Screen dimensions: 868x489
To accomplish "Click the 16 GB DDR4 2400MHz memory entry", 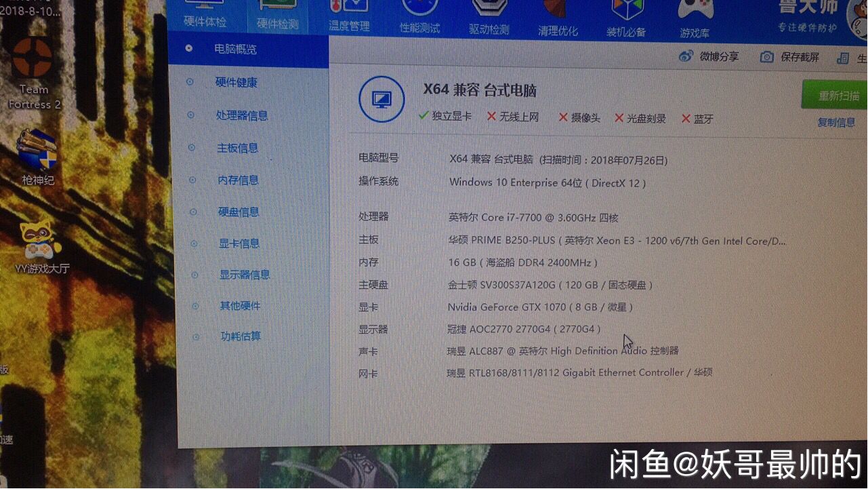I will coord(522,262).
